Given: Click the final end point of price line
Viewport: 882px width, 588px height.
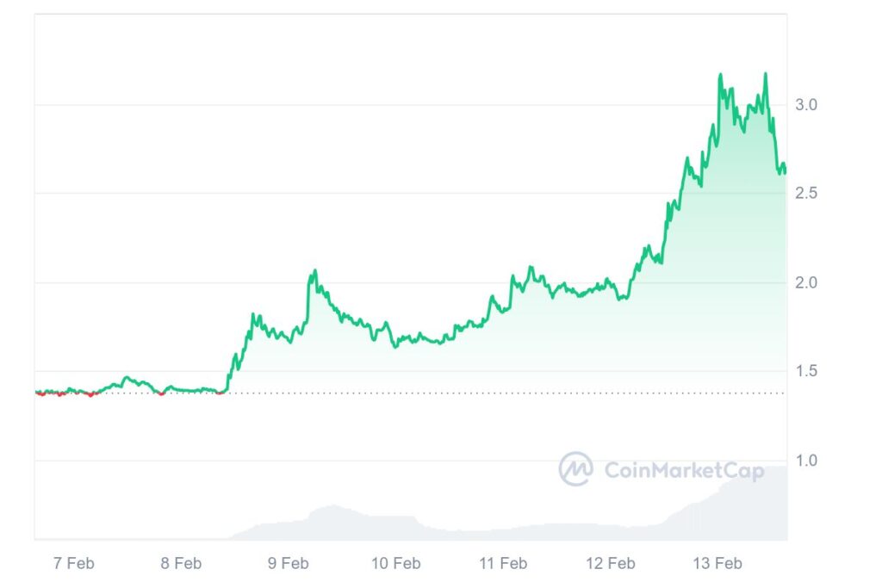Looking at the screenshot, I should coord(785,171).
